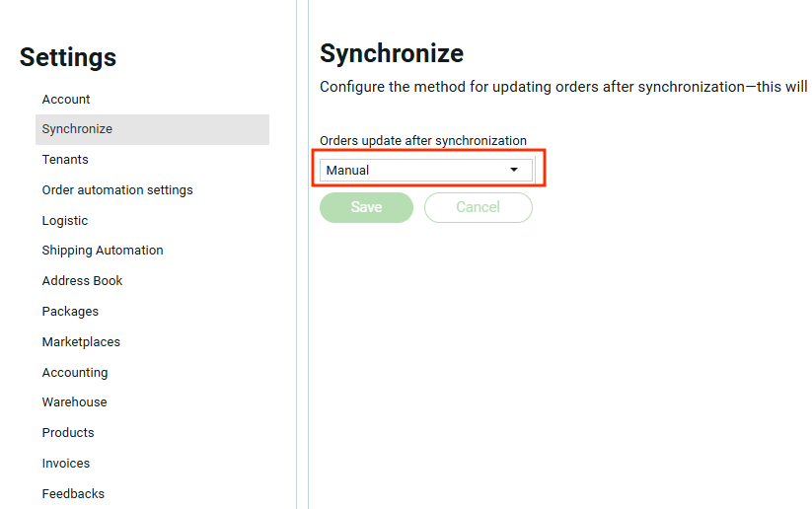Image resolution: width=812 pixels, height=509 pixels.
Task: Open Order automation settings
Action: point(117,190)
